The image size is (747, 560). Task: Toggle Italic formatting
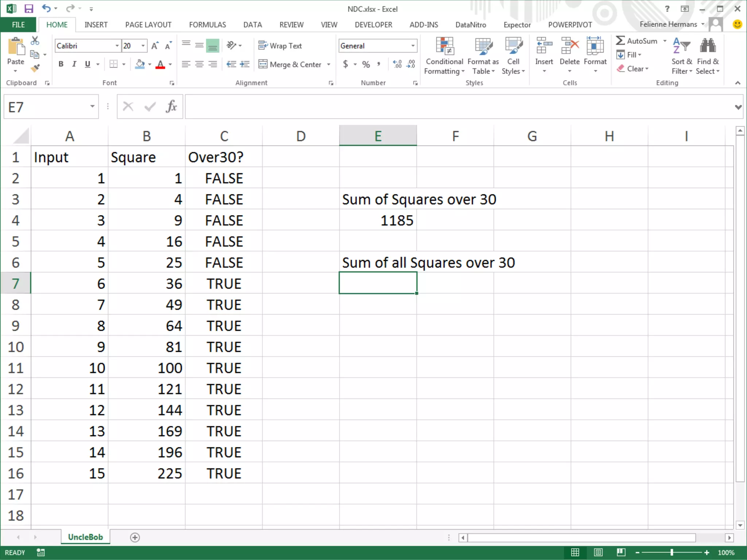(x=74, y=64)
